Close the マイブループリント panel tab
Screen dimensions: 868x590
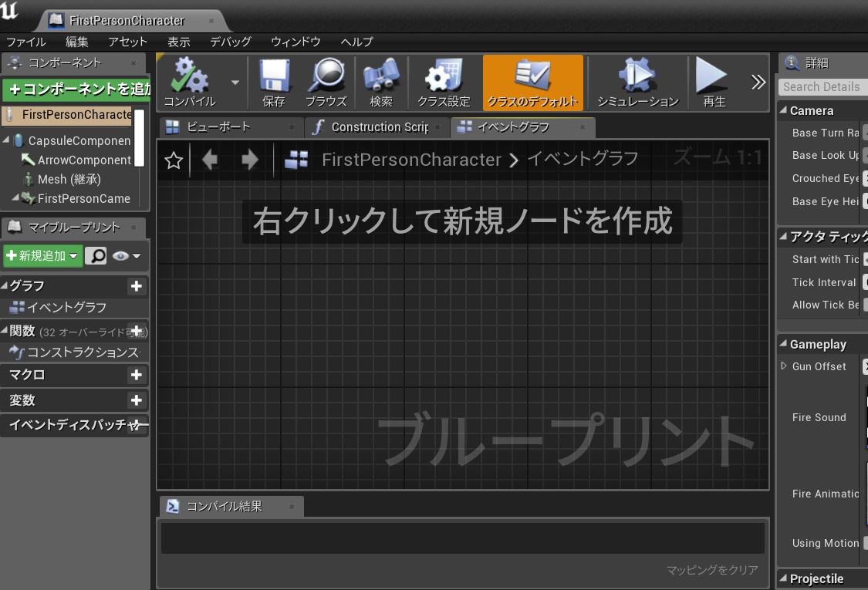133,227
